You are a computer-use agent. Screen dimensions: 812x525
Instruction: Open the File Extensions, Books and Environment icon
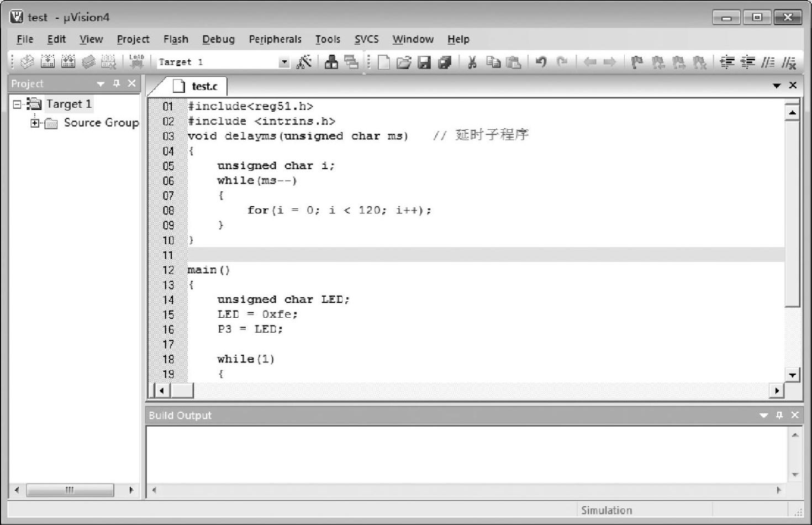click(331, 62)
